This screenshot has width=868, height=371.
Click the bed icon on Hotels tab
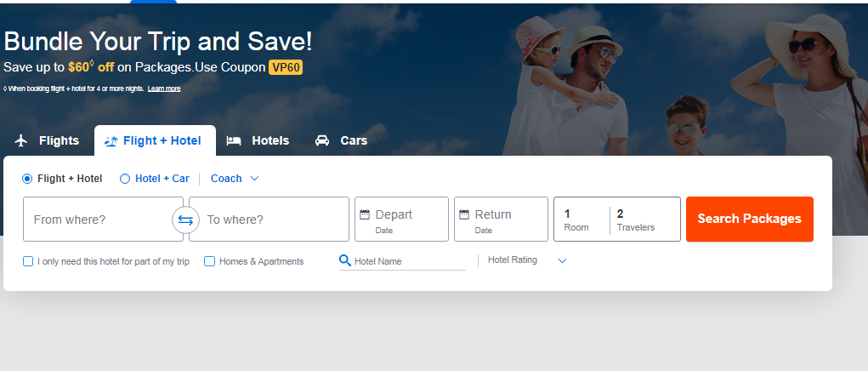coord(234,140)
